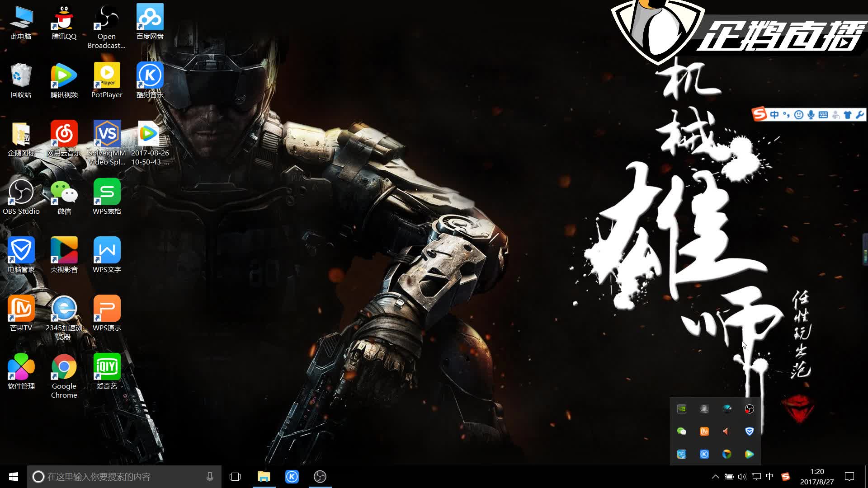Open the Sogou virtual keyboard

[x=823, y=115]
